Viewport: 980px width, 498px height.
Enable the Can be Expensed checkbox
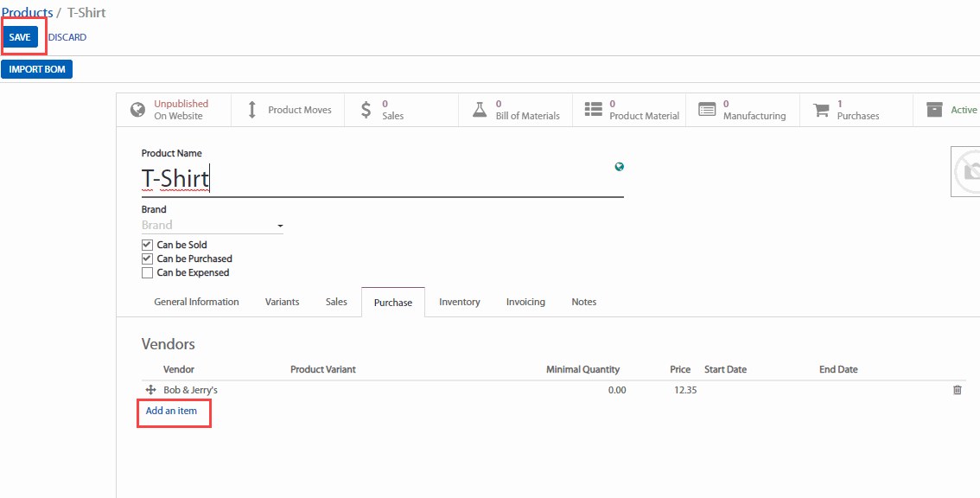[x=147, y=272]
